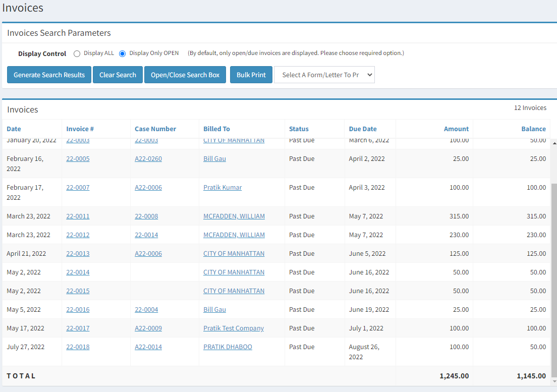557x392 pixels.
Task: Open invoice 22-0015
Action: coord(78,291)
